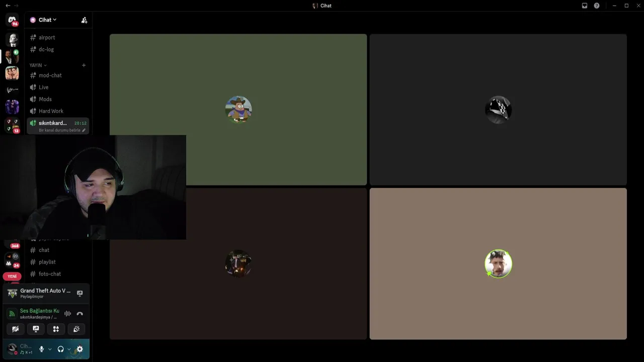Open the Help question mark icon
The height and width of the screenshot is (362, 644).
click(597, 6)
